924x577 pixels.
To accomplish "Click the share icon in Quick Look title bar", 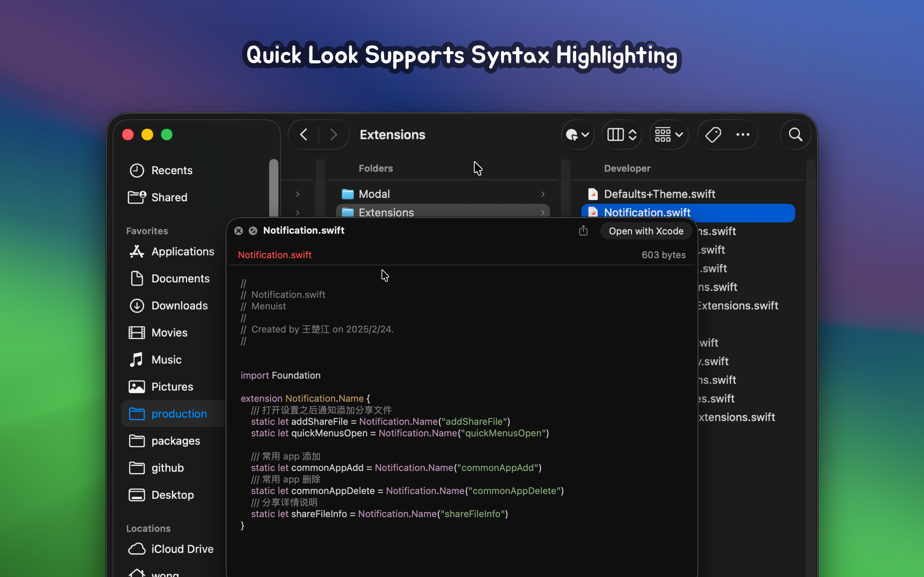I will [583, 230].
